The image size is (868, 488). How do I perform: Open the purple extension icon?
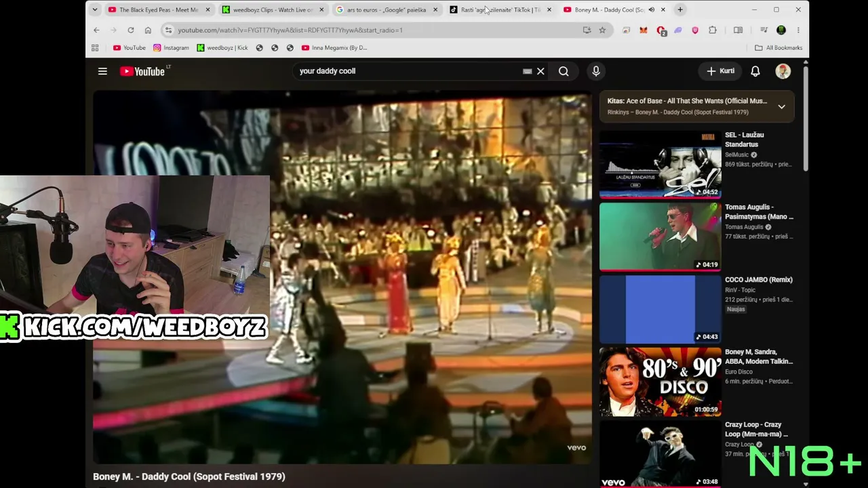(x=678, y=30)
